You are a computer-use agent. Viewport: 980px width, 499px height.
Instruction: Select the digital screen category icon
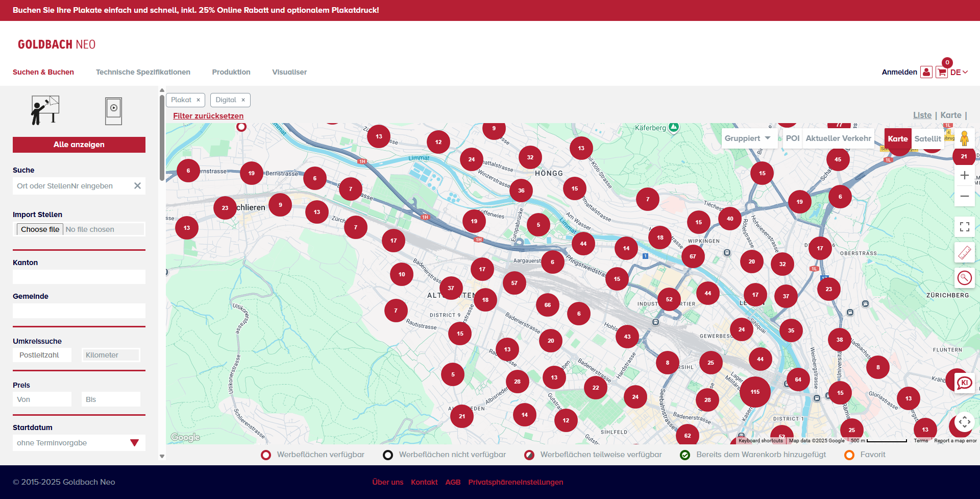click(113, 111)
